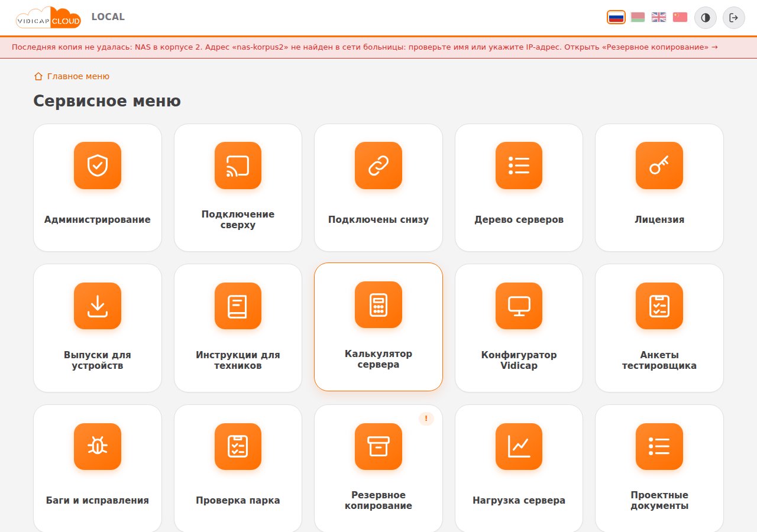Choose English via the UK flag

659,17
